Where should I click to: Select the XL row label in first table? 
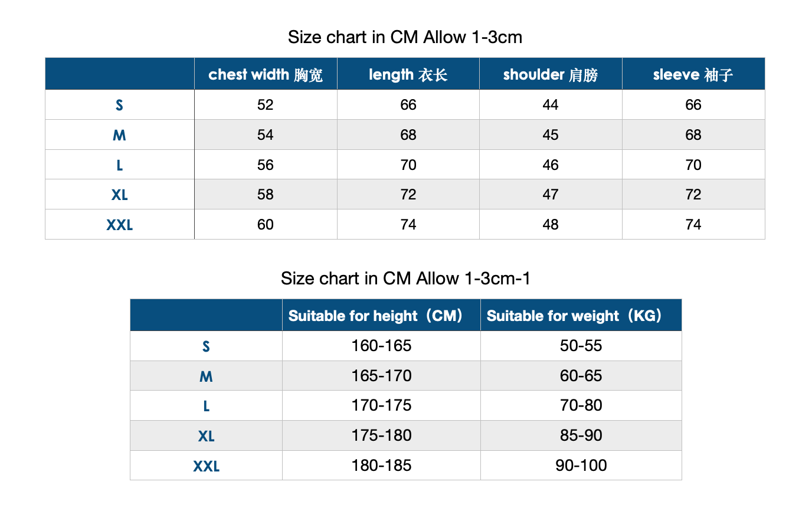click(x=120, y=195)
